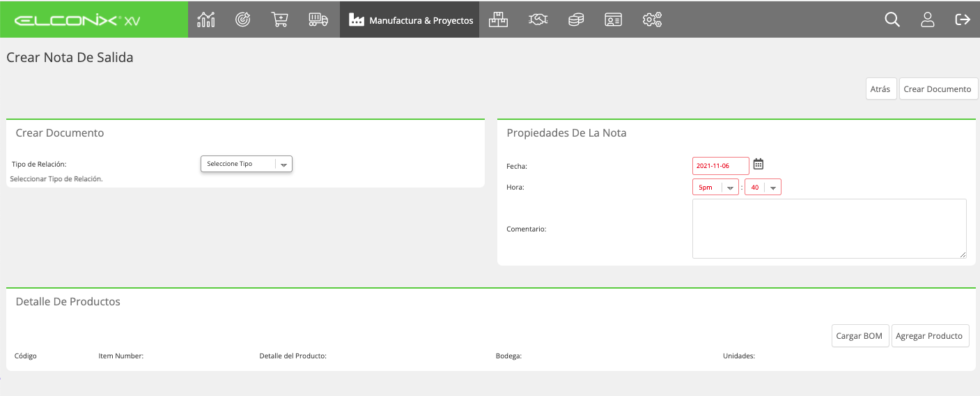Open the target goals module icon
The height and width of the screenshot is (396, 980).
click(242, 20)
